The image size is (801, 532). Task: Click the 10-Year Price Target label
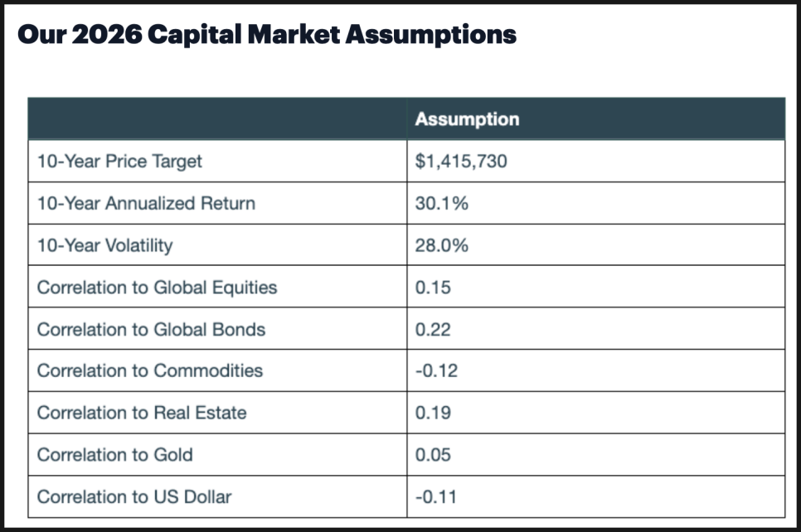point(119,161)
